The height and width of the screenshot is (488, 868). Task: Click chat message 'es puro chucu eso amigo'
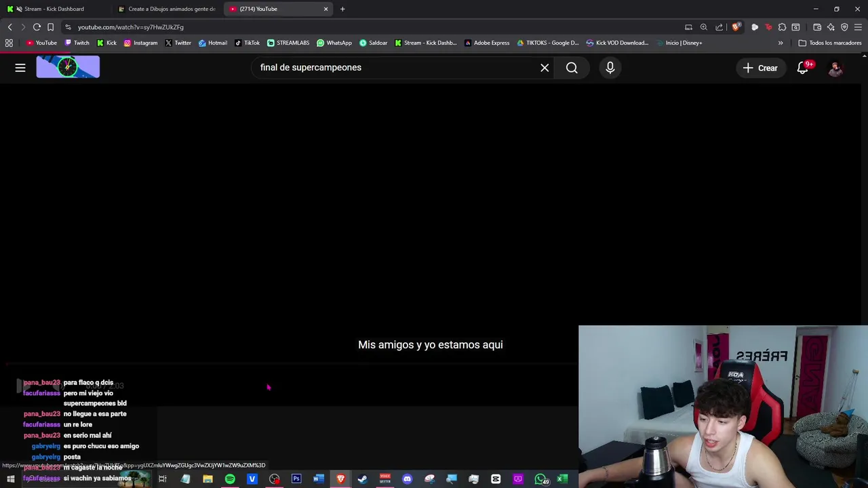pyautogui.click(x=101, y=446)
